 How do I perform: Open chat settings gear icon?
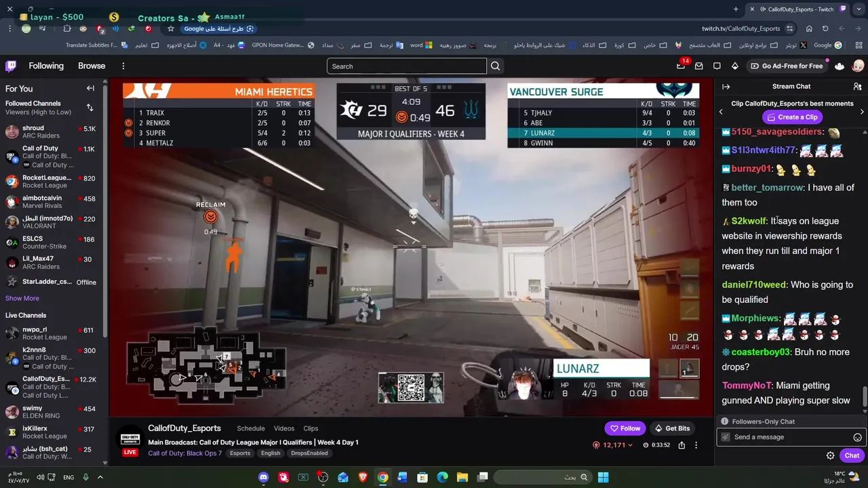coord(831,455)
